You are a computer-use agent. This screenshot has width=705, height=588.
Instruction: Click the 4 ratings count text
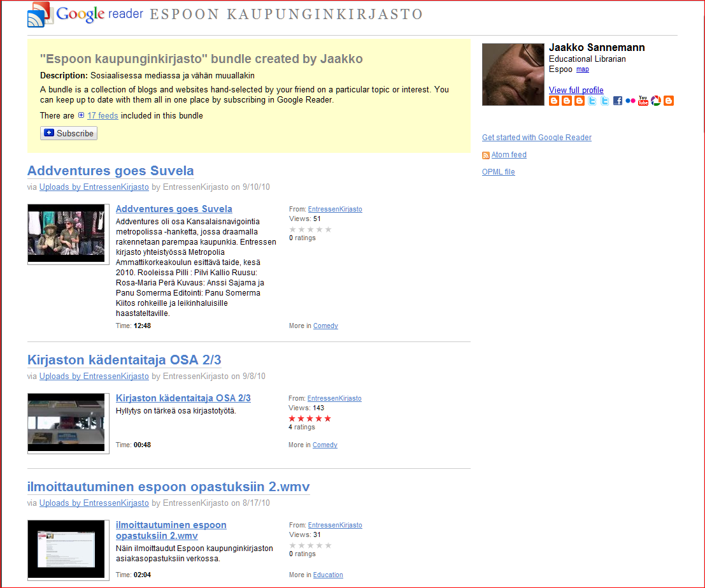click(302, 427)
